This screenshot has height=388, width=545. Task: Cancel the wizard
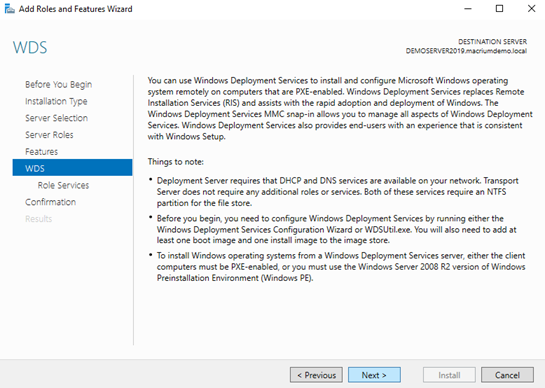click(507, 375)
